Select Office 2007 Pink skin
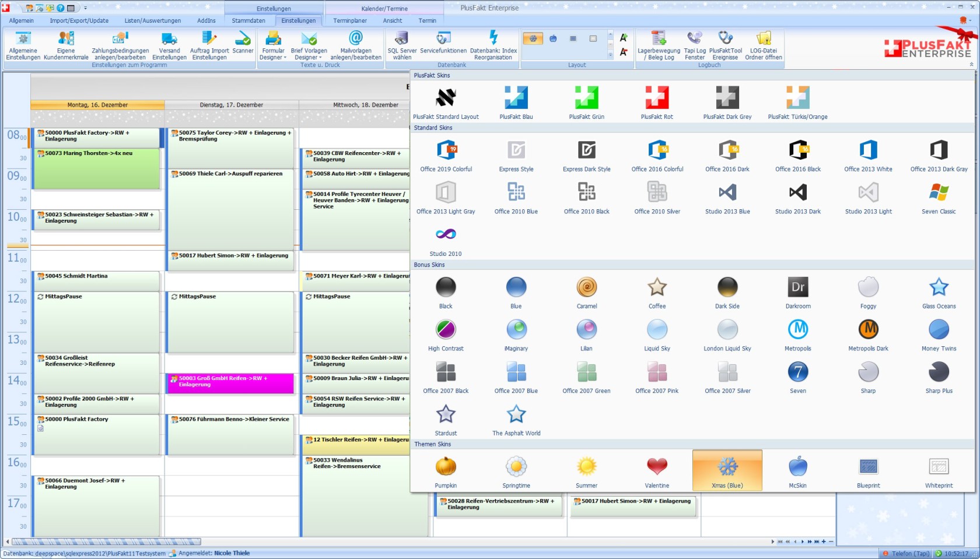Image resolution: width=980 pixels, height=559 pixels. (657, 377)
